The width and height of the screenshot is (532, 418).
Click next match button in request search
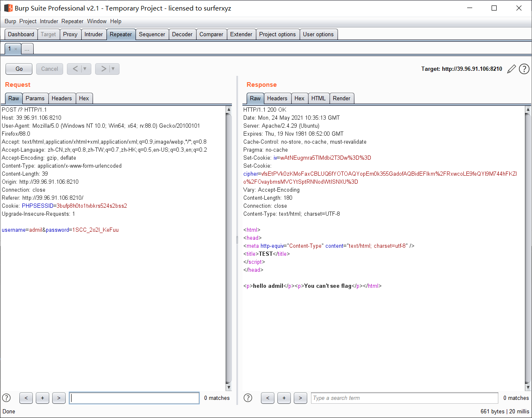pyautogui.click(x=59, y=398)
